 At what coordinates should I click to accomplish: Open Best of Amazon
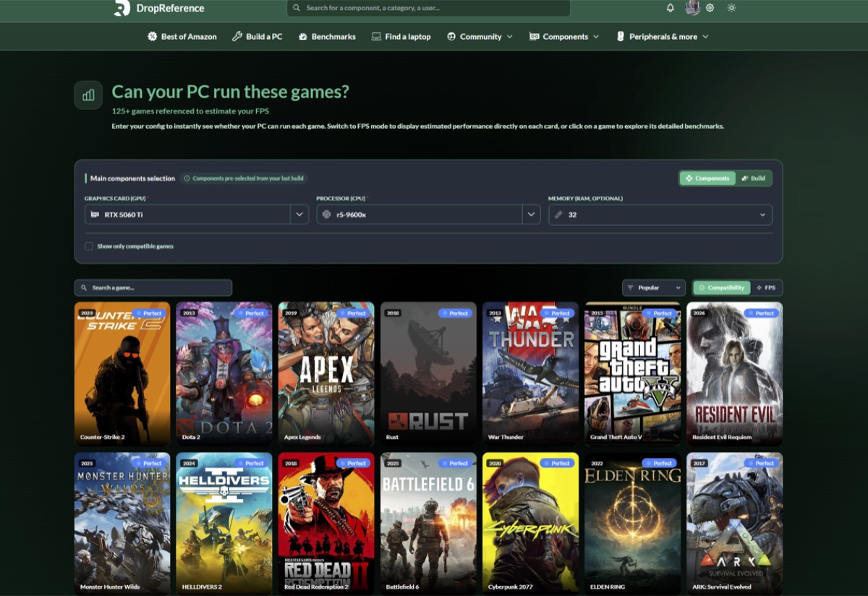coord(182,36)
